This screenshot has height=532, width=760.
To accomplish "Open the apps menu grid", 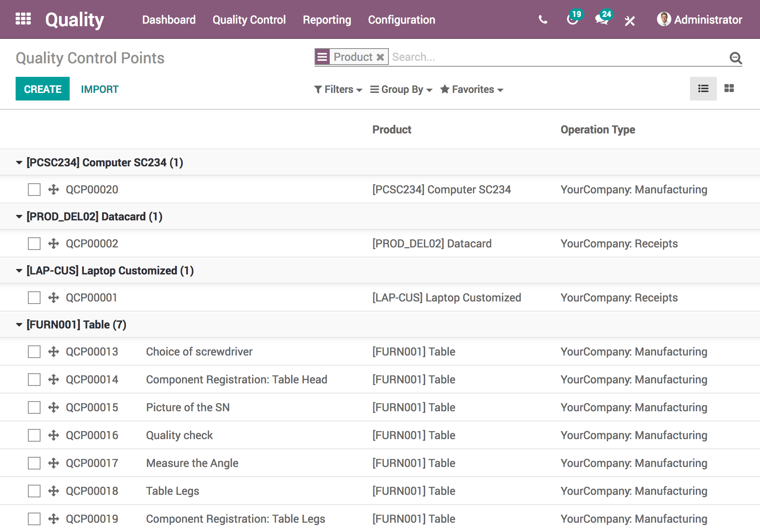I will pos(23,19).
